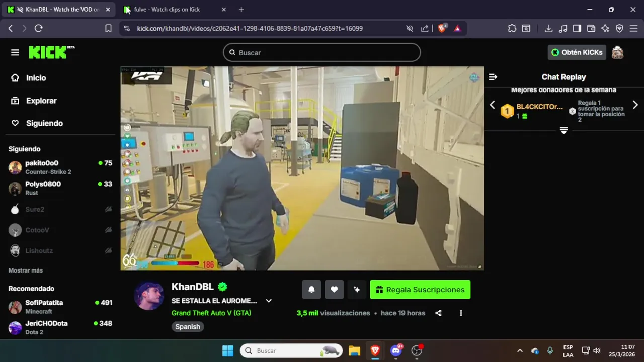The height and width of the screenshot is (362, 644).
Task: Open the media playlist music-note icon
Action: (x=563, y=28)
